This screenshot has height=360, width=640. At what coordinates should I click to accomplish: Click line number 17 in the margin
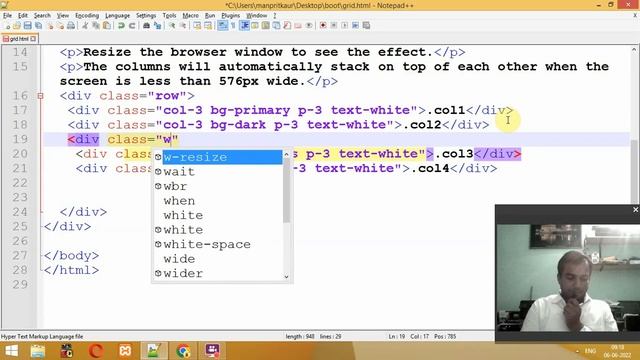coord(20,110)
